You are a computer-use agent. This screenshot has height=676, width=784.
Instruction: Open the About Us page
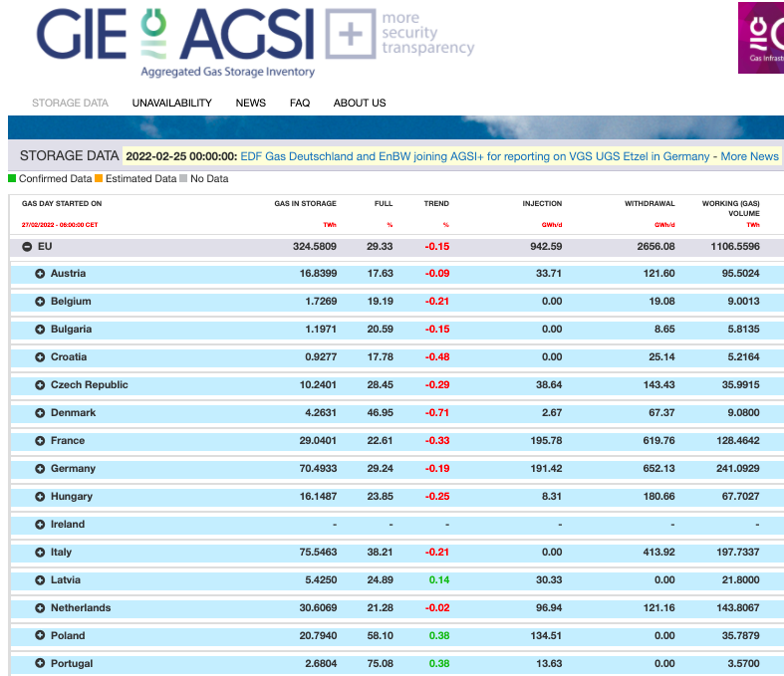pos(360,103)
